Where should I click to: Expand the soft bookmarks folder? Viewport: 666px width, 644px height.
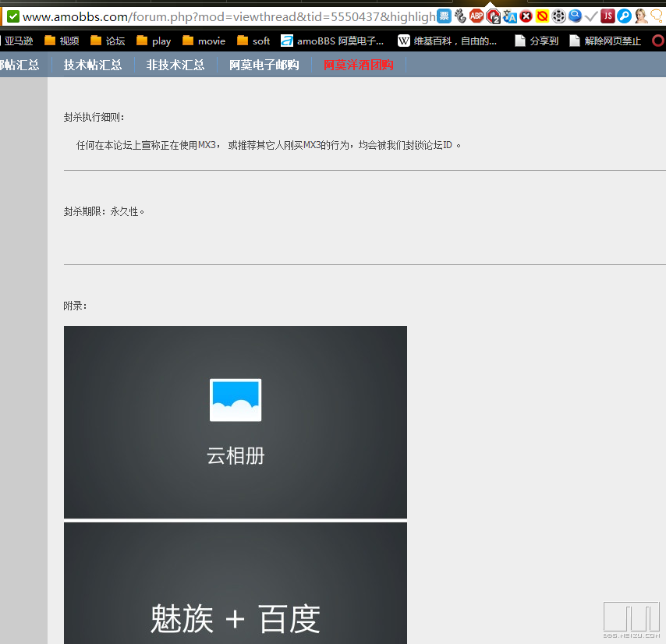click(x=253, y=41)
